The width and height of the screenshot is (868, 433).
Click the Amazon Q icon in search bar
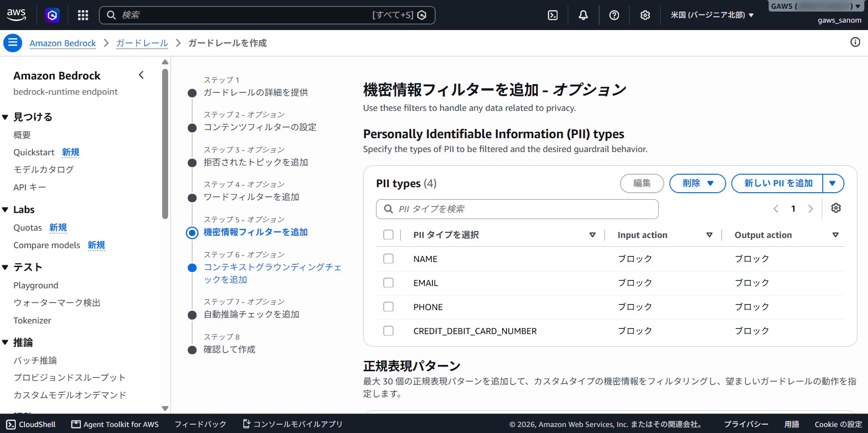pos(422,15)
